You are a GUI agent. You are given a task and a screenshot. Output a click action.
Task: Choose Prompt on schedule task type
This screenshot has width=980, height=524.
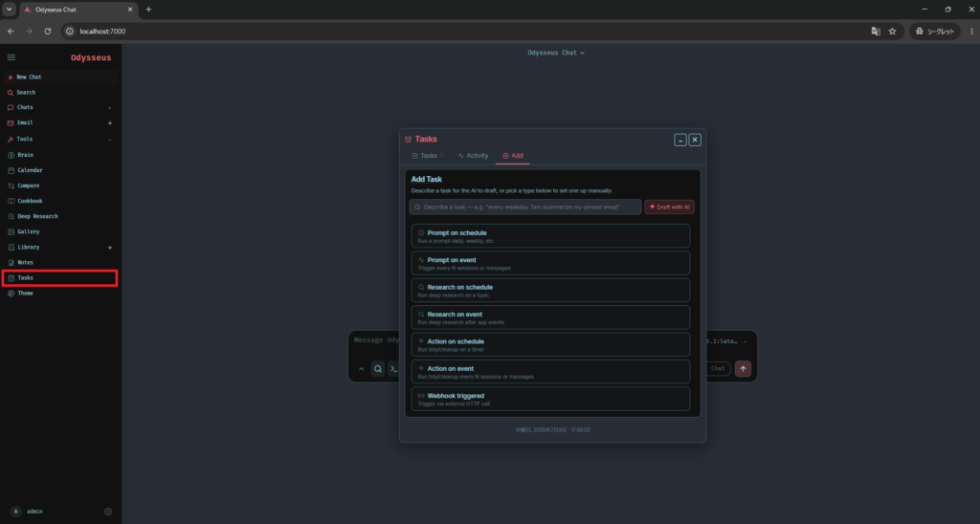[550, 236]
